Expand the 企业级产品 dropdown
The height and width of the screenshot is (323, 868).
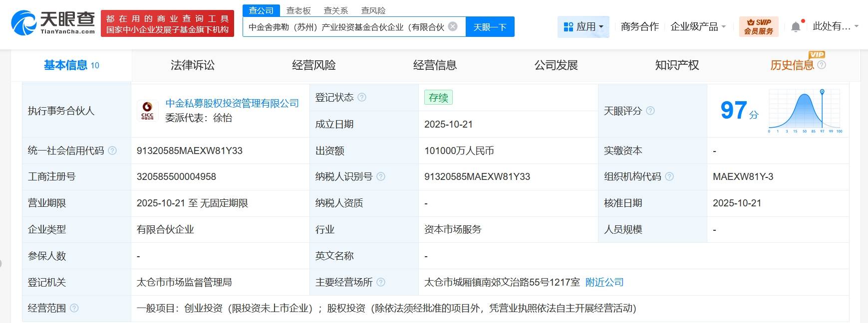point(698,27)
